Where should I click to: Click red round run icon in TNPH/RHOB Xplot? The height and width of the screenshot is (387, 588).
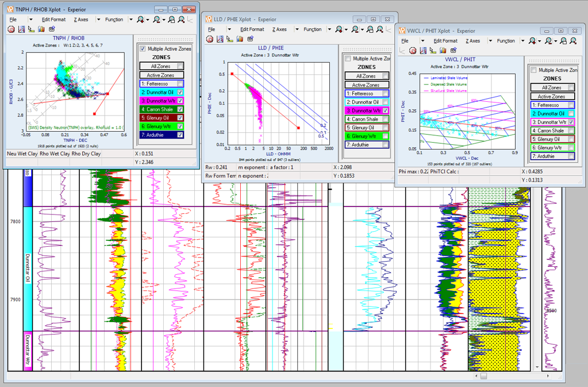tap(11, 29)
